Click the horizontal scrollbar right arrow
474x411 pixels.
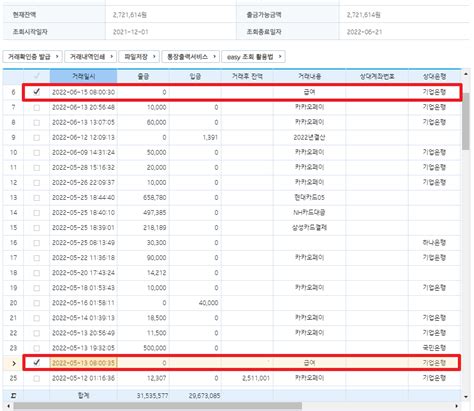tap(456, 406)
